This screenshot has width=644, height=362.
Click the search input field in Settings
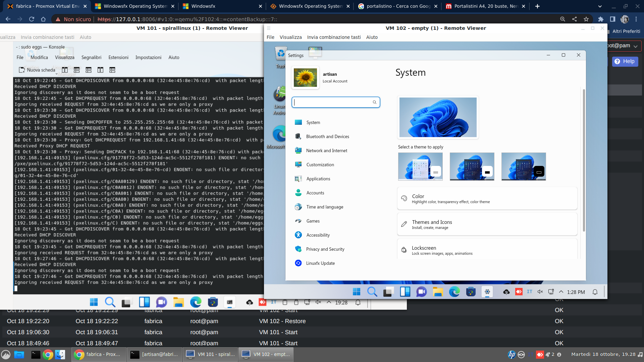point(335,102)
